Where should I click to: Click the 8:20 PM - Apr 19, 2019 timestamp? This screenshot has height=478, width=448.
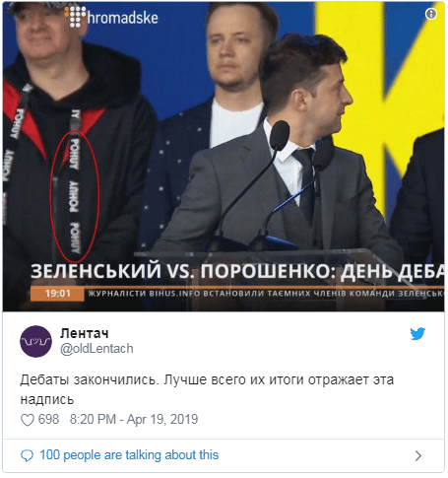click(x=134, y=420)
